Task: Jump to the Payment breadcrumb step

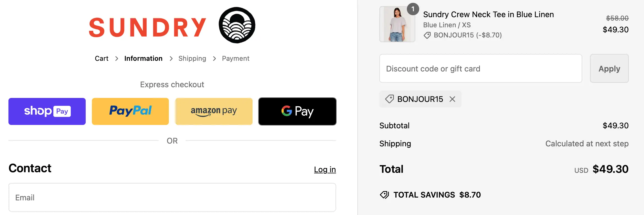Action: (235, 59)
